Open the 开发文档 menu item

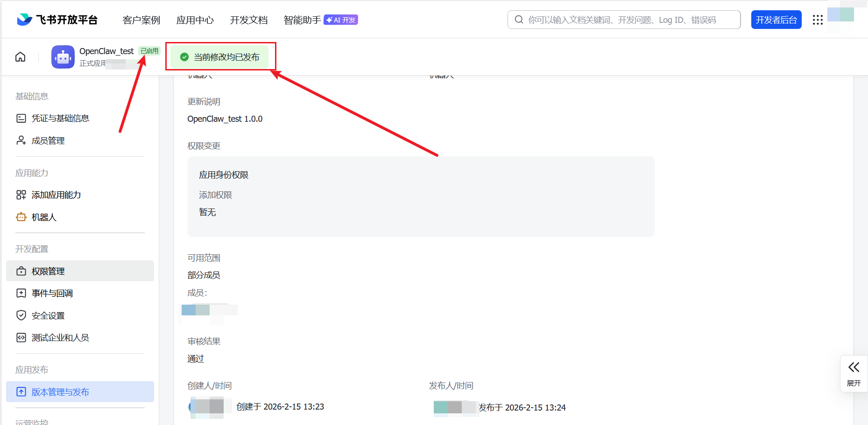pos(248,20)
